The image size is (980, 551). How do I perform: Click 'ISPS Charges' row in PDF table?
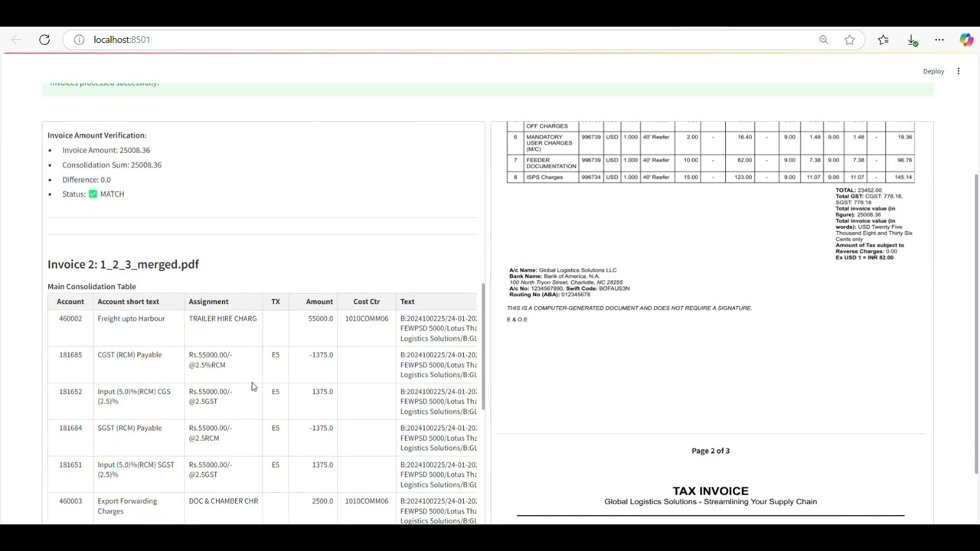710,178
